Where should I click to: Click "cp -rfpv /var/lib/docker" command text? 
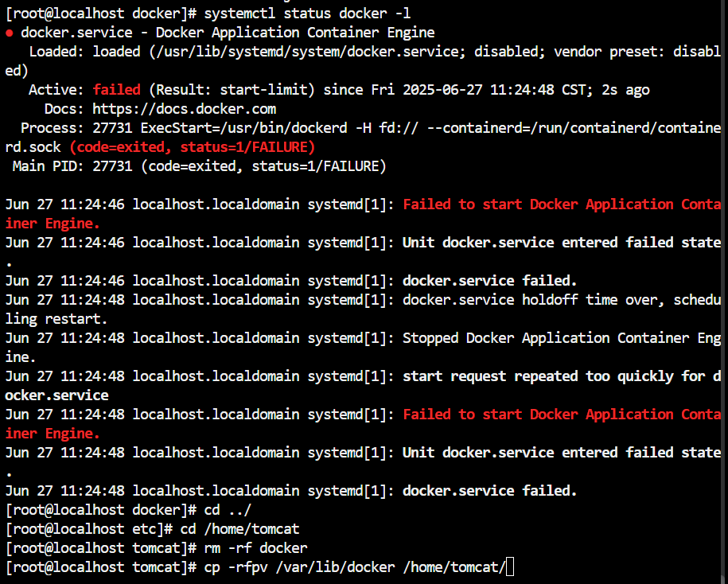click(x=299, y=567)
